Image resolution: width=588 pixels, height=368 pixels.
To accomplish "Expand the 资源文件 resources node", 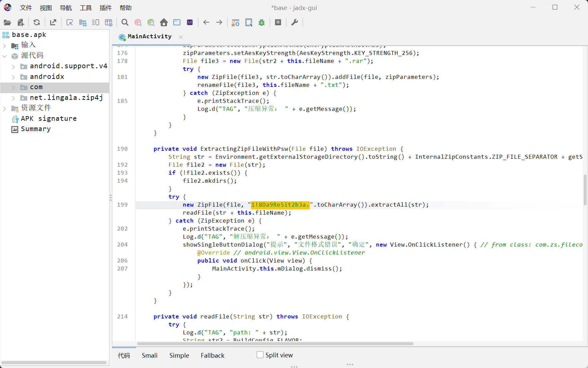I will (5, 108).
